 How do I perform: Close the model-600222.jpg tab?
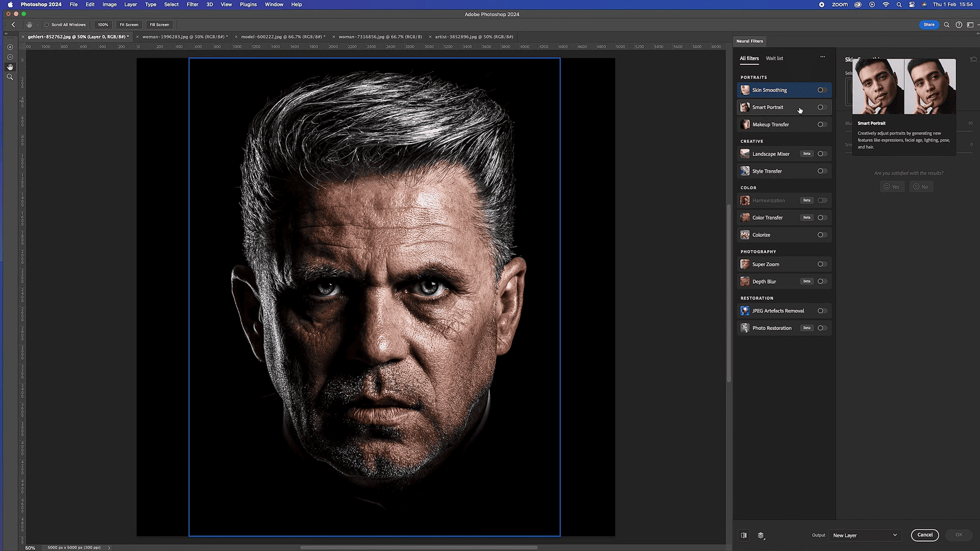tap(236, 37)
